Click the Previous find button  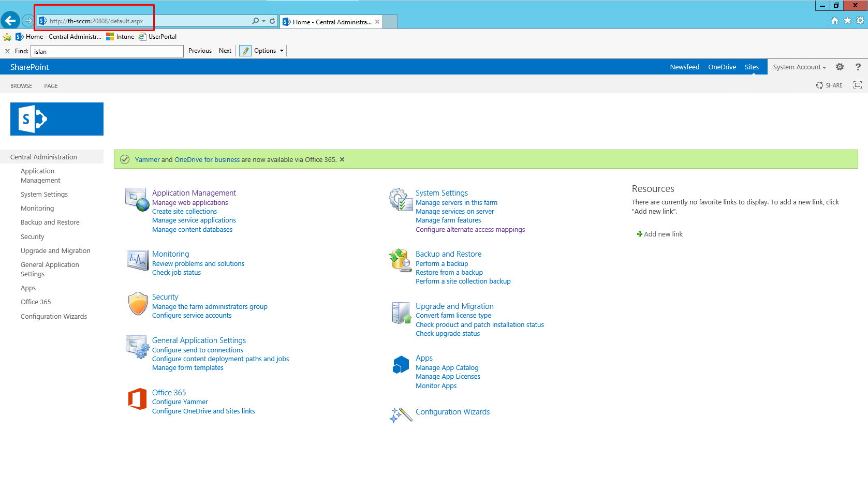pyautogui.click(x=200, y=51)
